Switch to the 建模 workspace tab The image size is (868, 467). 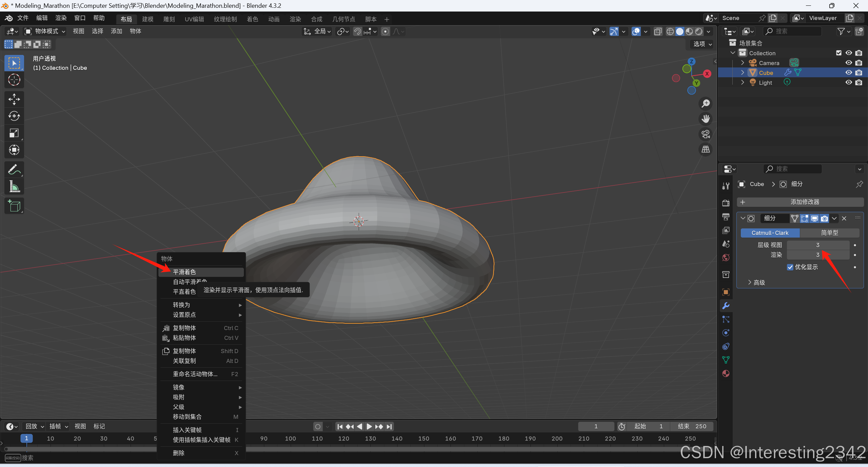(148, 19)
